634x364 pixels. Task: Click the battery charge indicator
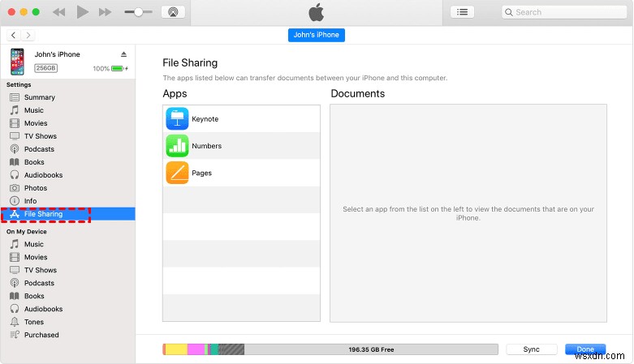pyautogui.click(x=119, y=68)
